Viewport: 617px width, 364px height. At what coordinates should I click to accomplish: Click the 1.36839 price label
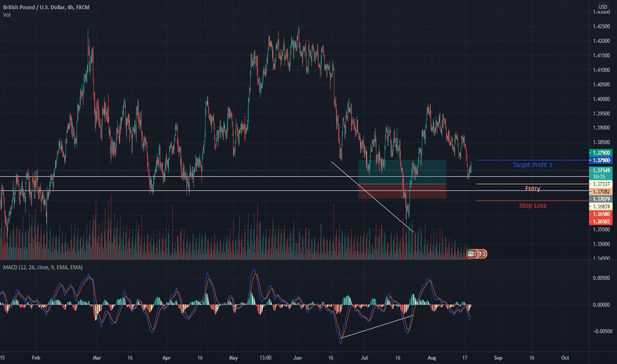601,206
